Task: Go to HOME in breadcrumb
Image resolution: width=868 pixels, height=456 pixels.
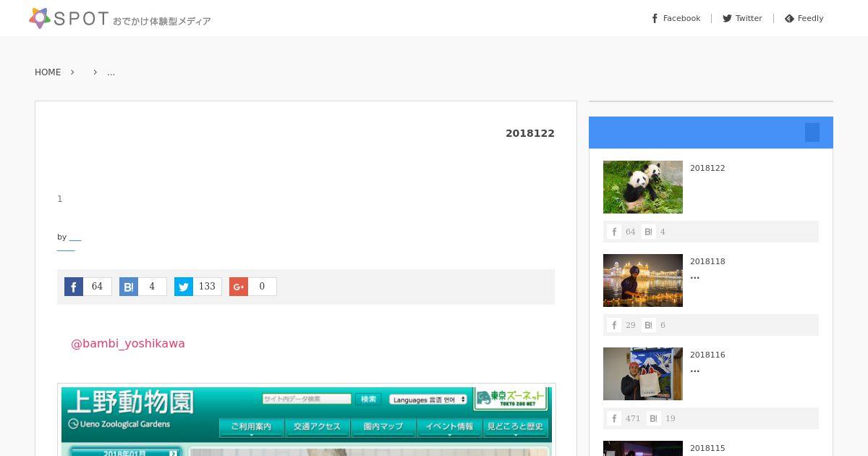Action: [48, 72]
